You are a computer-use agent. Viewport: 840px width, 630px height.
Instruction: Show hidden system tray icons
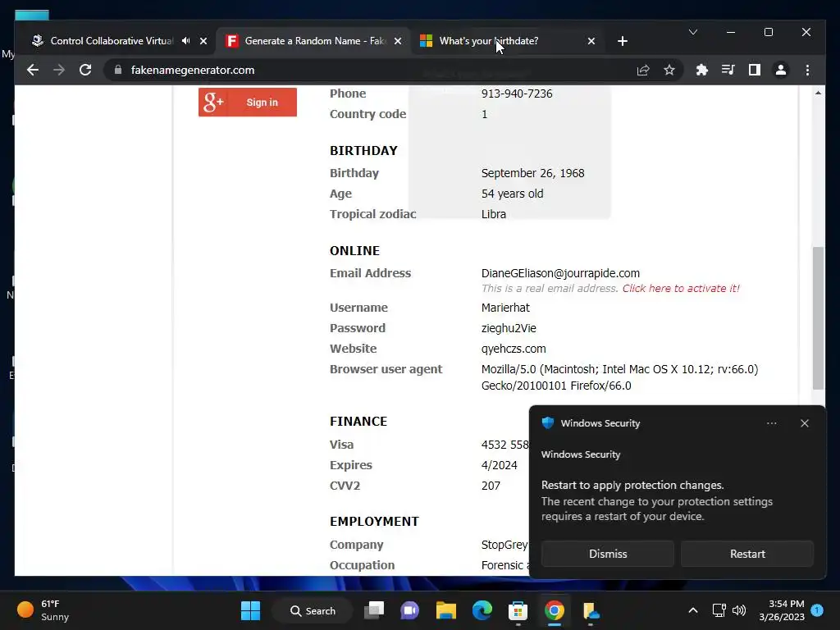coord(692,610)
